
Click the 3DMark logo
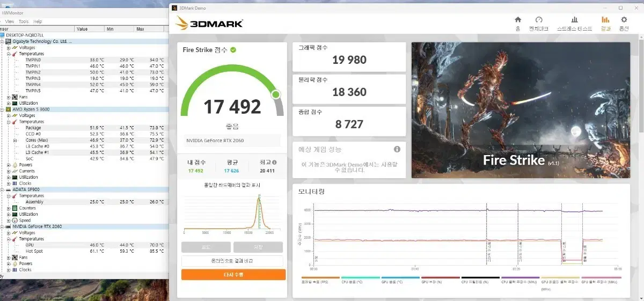click(209, 23)
